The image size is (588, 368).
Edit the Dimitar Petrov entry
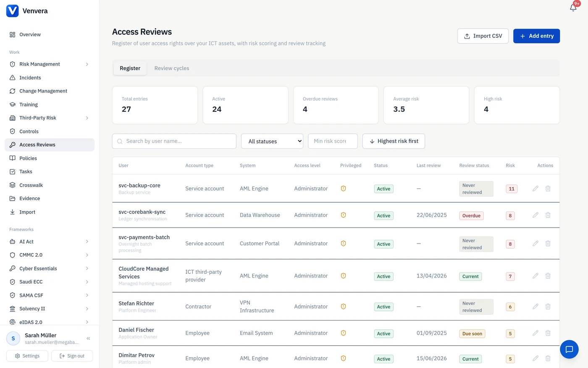pyautogui.click(x=535, y=358)
